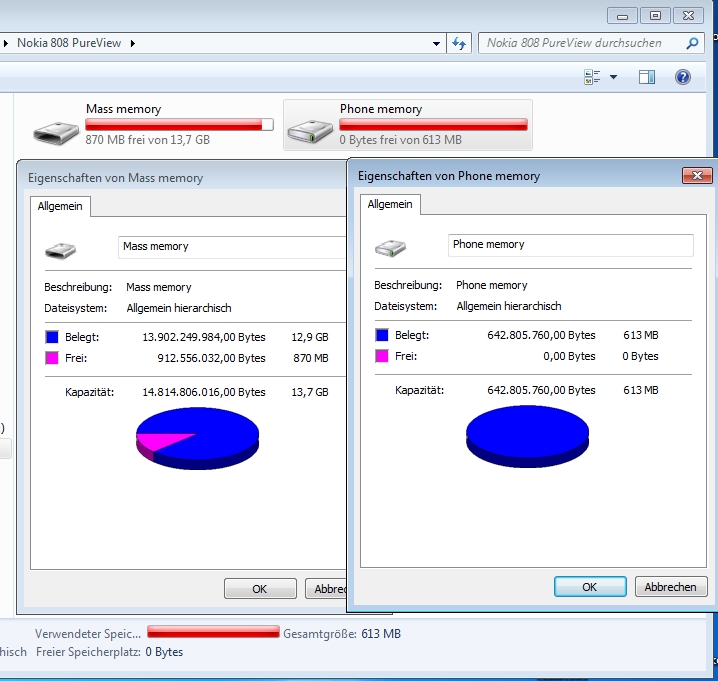Click the '870 MB frei von 13,7 GB' label

point(147,140)
